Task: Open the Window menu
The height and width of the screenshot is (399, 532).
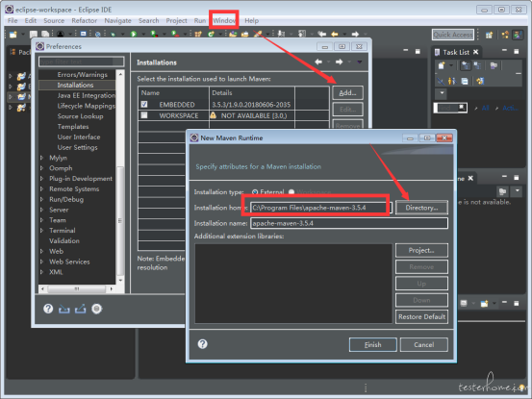Action: point(224,21)
